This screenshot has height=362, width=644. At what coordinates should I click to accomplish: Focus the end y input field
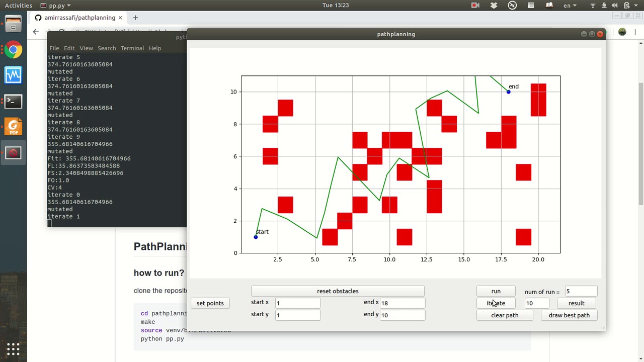403,315
